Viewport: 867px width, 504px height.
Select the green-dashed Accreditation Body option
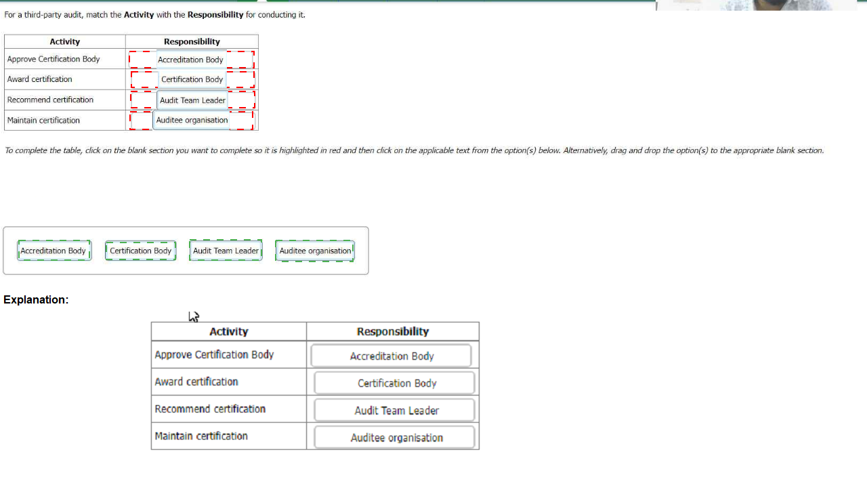pos(54,251)
